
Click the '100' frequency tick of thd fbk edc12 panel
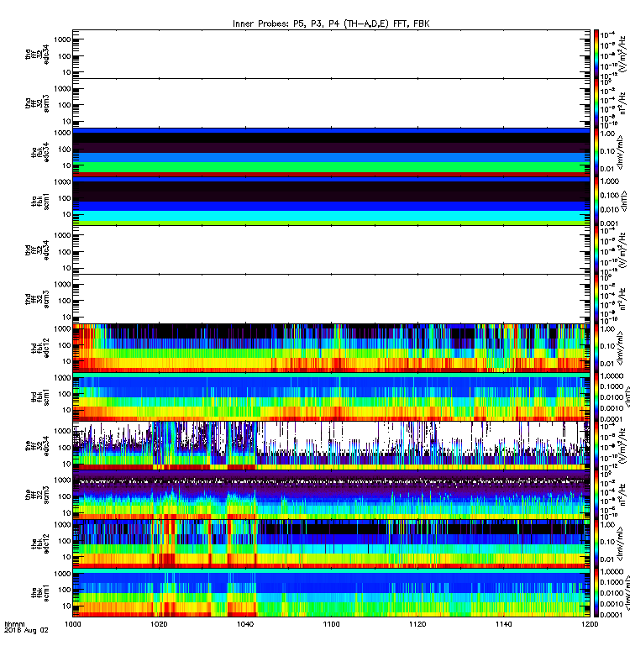pyautogui.click(x=66, y=345)
